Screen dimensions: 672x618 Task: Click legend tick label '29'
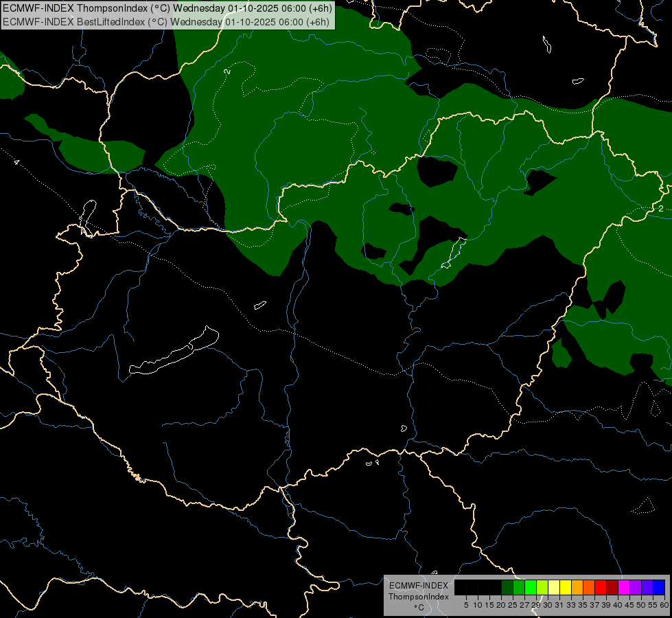[x=535, y=605]
